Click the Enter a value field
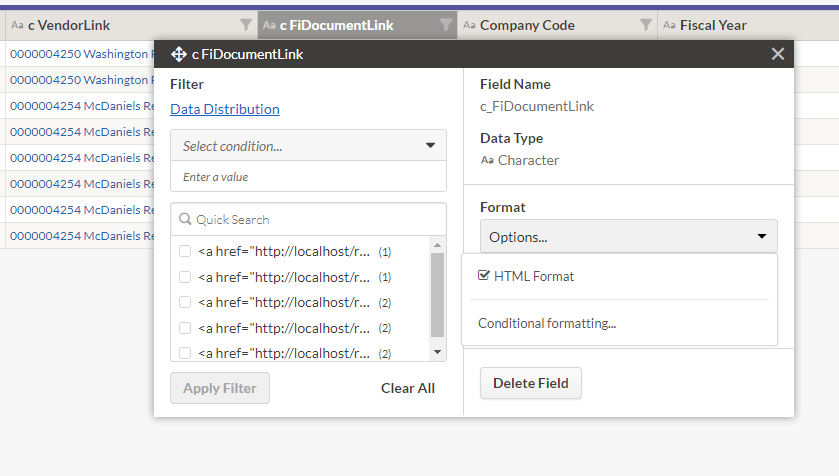The width and height of the screenshot is (839, 476). coord(308,177)
